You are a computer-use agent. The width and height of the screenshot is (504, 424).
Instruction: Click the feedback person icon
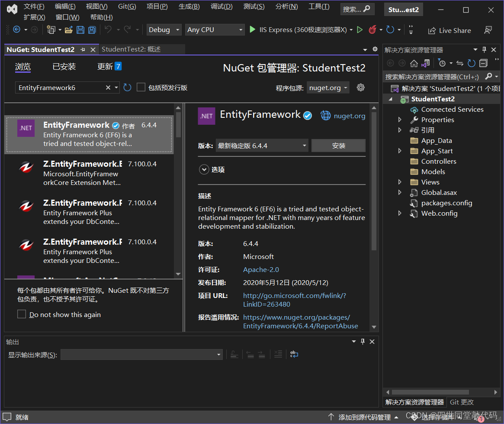point(488,30)
